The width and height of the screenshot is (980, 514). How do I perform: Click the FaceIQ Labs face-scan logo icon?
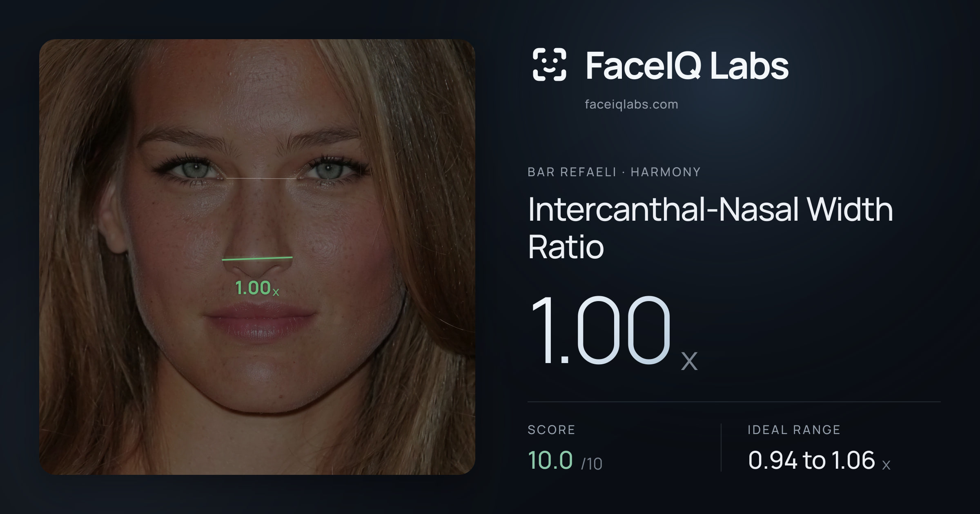(x=549, y=64)
